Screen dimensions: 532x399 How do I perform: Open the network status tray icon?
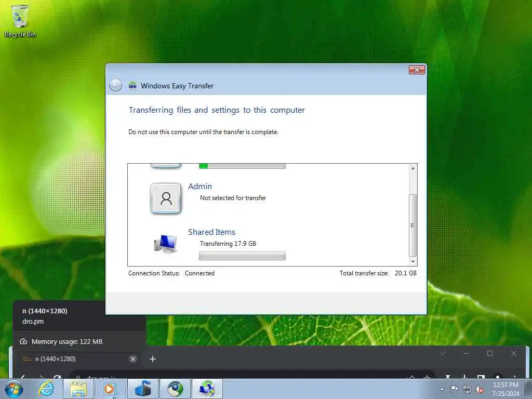[x=467, y=390]
